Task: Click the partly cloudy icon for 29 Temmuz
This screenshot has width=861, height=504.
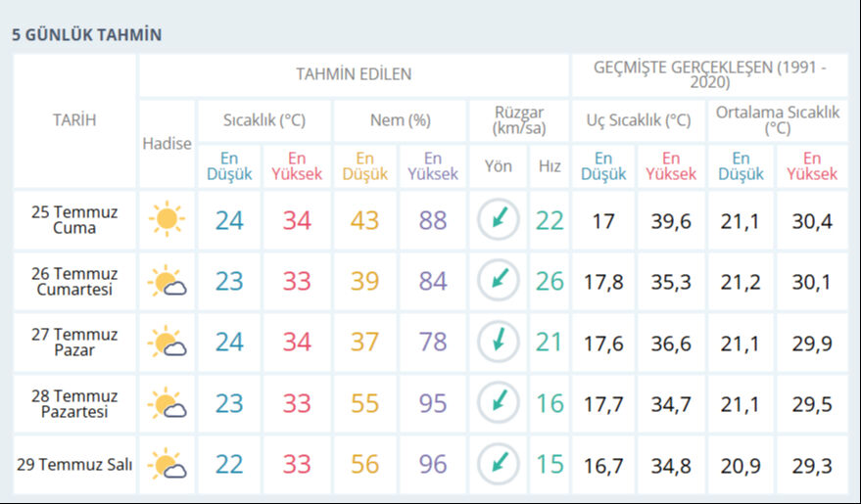Action: coord(167,463)
